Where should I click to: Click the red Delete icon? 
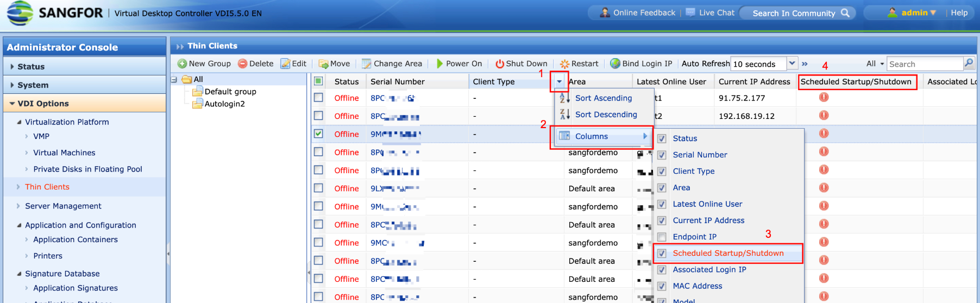coord(242,64)
